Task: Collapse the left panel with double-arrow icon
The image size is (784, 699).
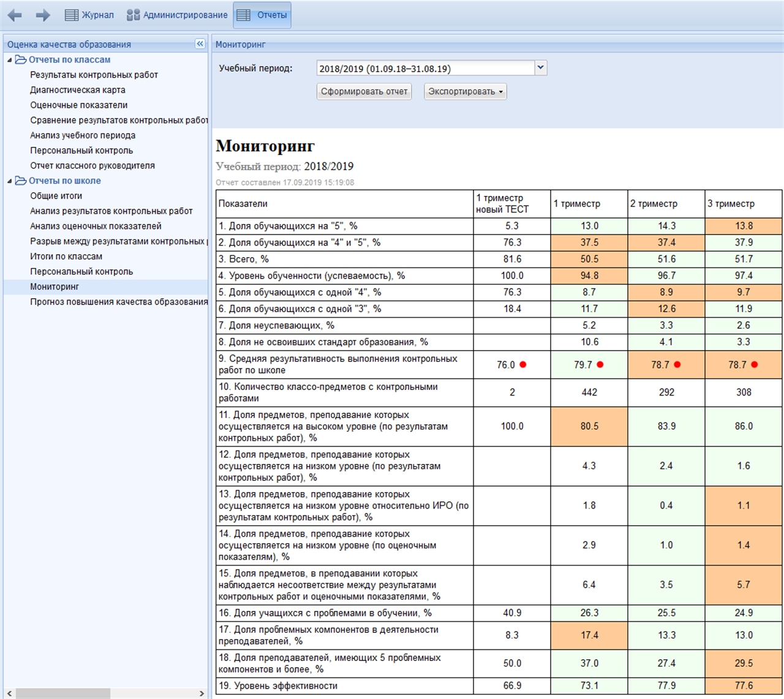Action: click(200, 43)
